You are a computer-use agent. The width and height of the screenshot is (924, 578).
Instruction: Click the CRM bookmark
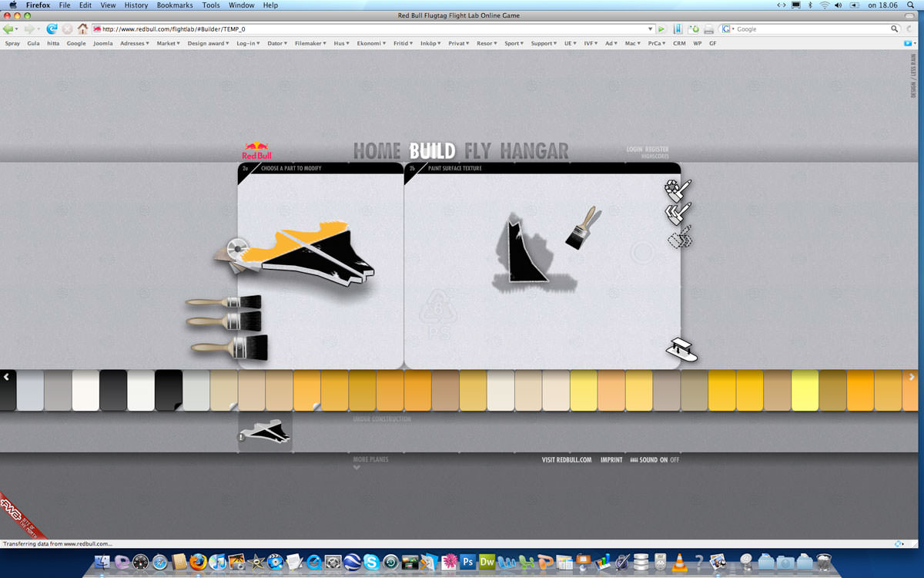coord(679,43)
